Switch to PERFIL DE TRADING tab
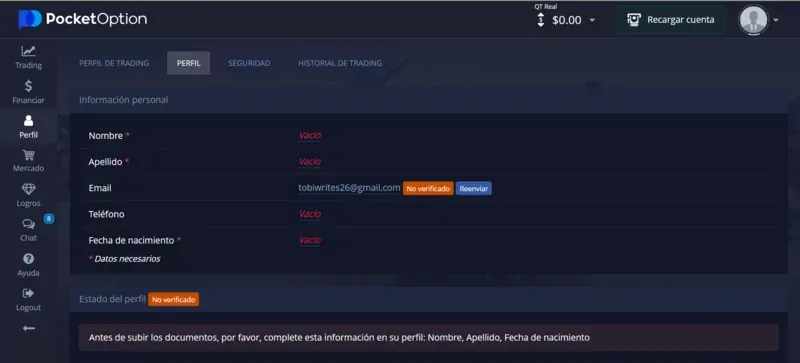Viewport: 800px width, 363px height. (x=114, y=63)
